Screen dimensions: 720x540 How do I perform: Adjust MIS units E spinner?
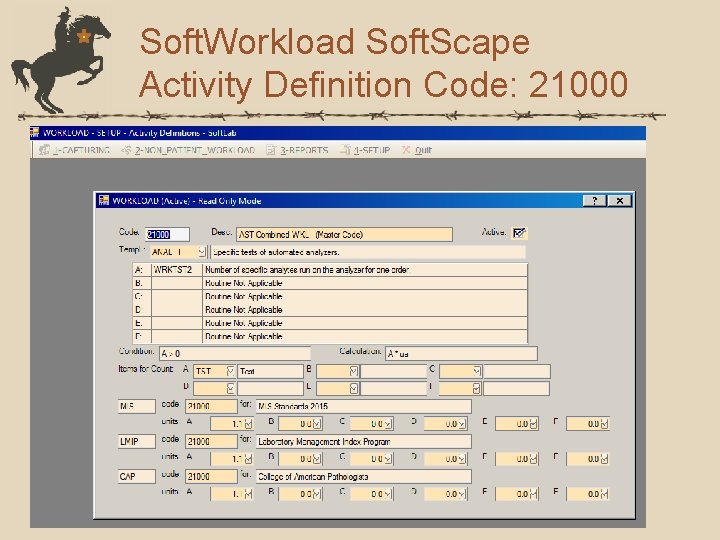pyautogui.click(x=533, y=424)
